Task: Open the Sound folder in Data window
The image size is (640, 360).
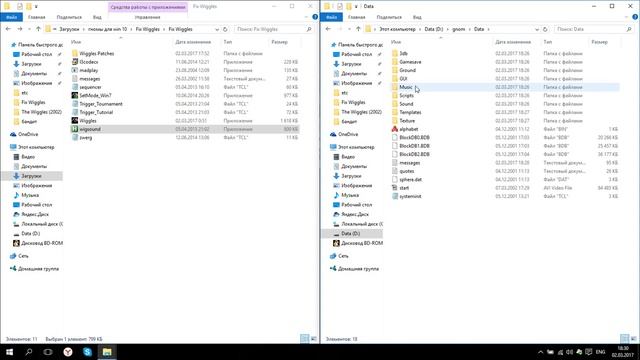Action: [406, 104]
